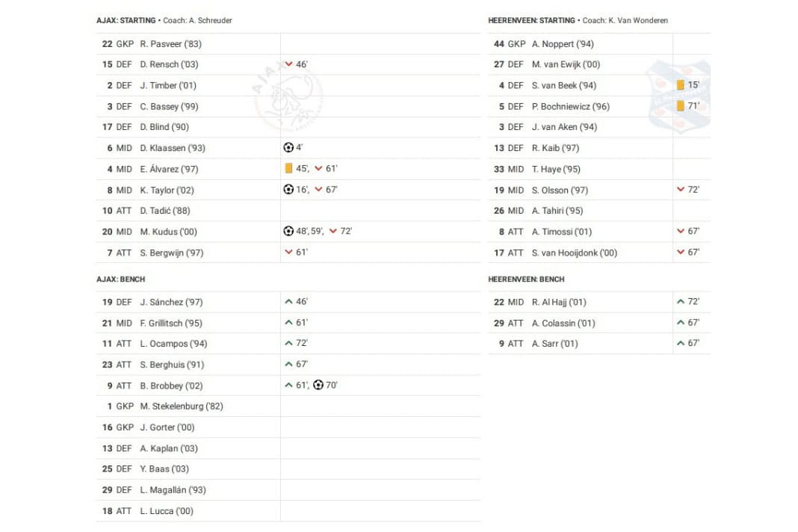Click M. Kudus goal ball icon
This screenshot has height=532, width=798.
click(288, 232)
